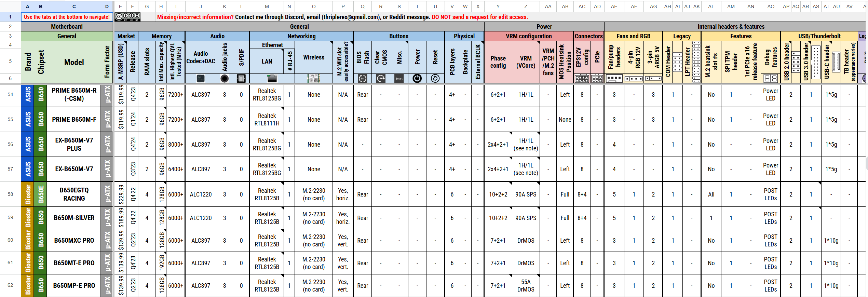Click the Smart button icon under Misc.
Viewport: 868px width, 297px height.
399,79
